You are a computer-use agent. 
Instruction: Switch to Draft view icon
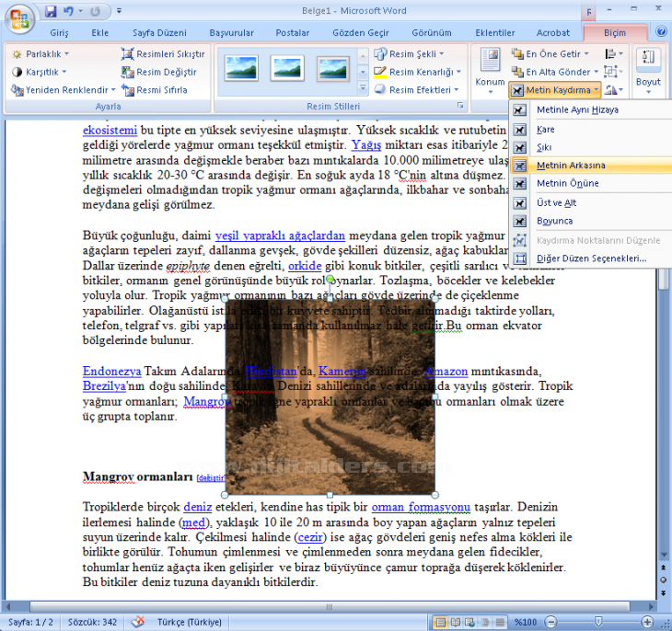[x=500, y=622]
